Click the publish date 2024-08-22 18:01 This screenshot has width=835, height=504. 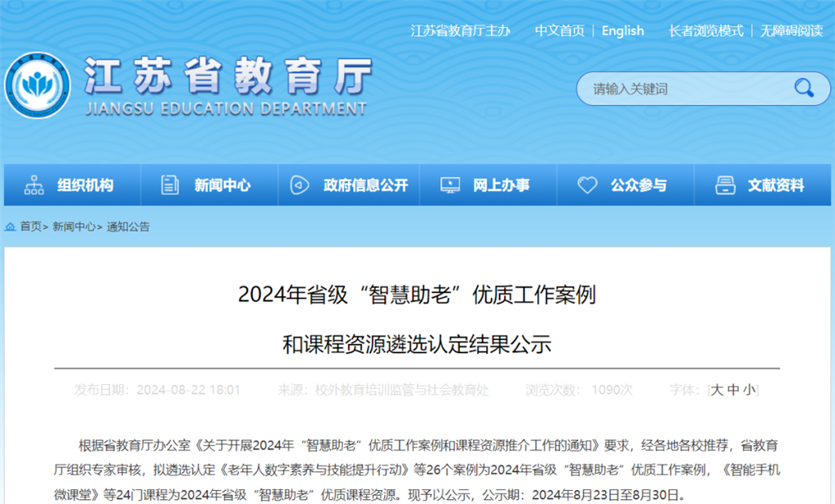(188, 390)
